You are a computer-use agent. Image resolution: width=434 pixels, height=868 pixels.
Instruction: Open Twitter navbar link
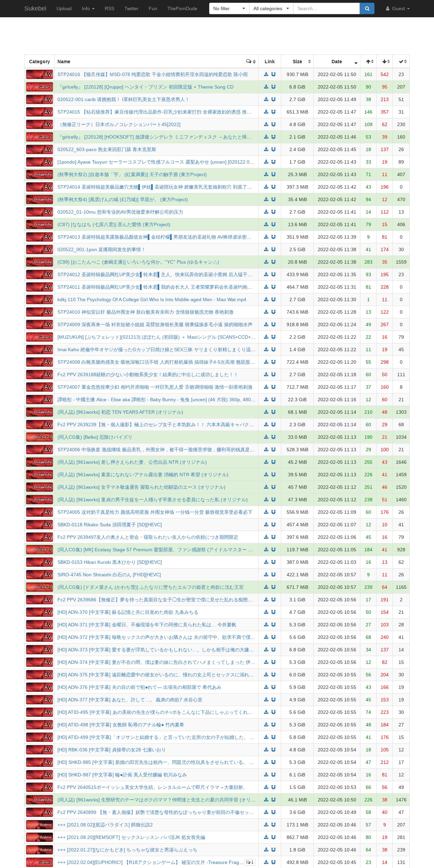pos(131,8)
